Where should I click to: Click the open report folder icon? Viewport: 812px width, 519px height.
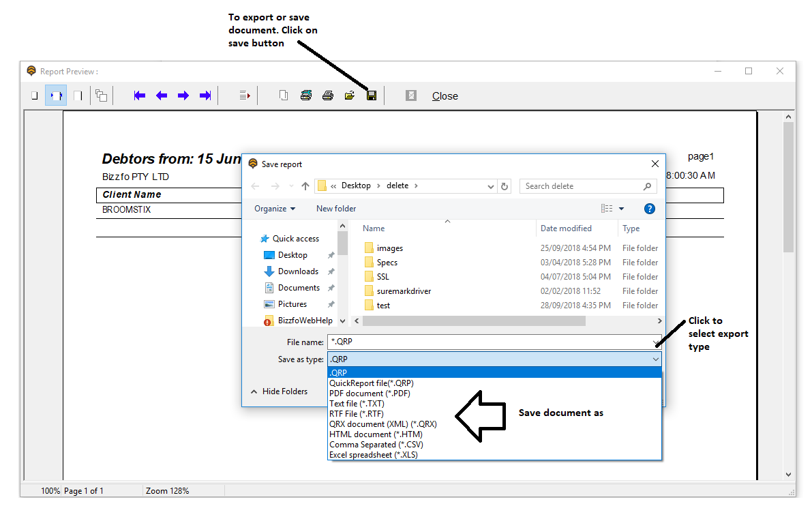[x=350, y=95]
